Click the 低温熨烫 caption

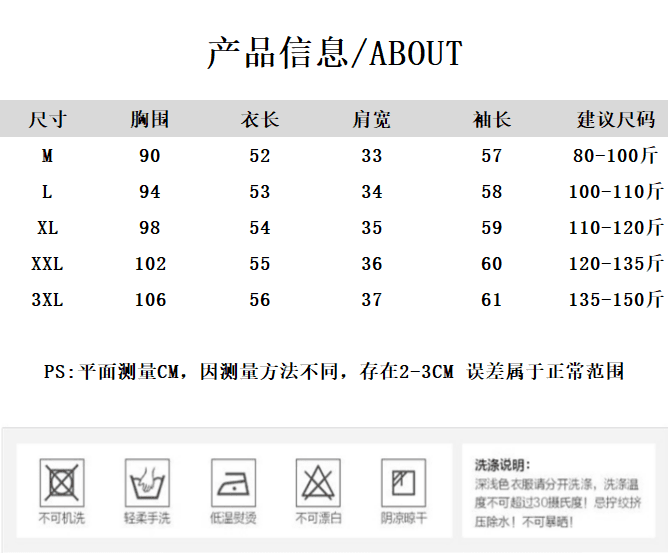(233, 518)
